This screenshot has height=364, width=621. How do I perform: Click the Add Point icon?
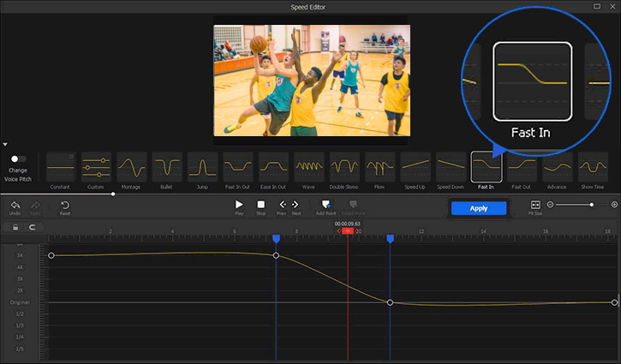point(325,205)
